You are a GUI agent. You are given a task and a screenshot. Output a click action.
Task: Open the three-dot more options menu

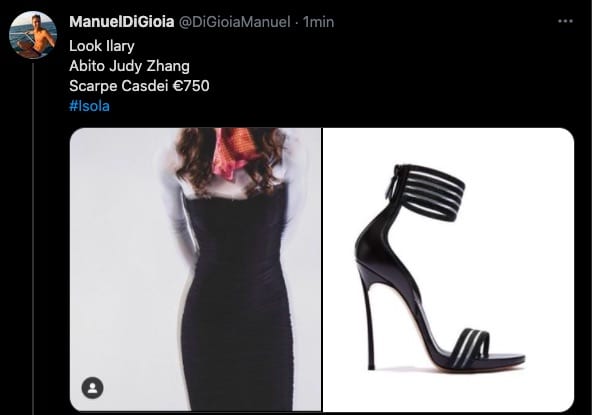coord(565,21)
